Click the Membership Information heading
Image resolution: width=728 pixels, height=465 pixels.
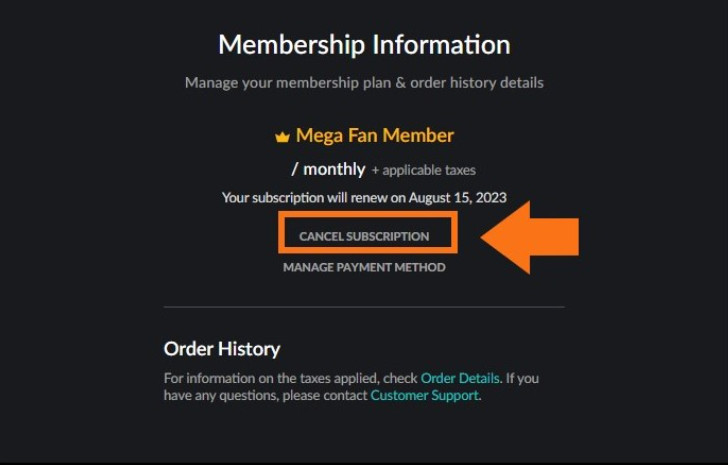tap(364, 45)
